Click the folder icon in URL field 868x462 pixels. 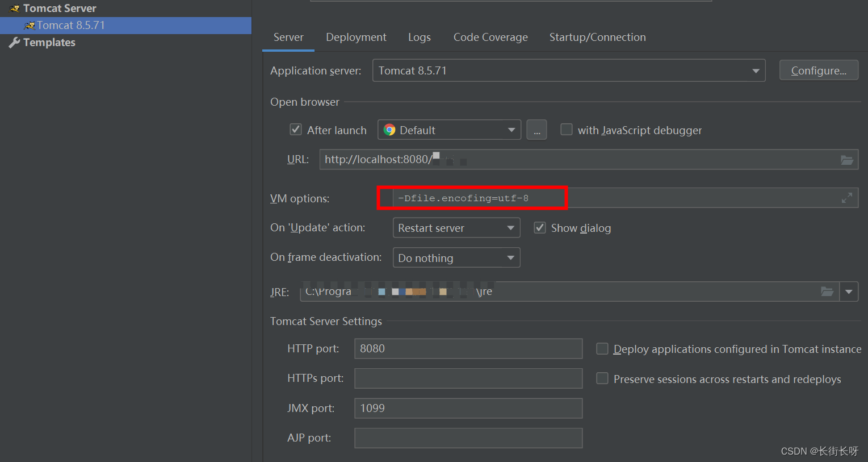[847, 160]
